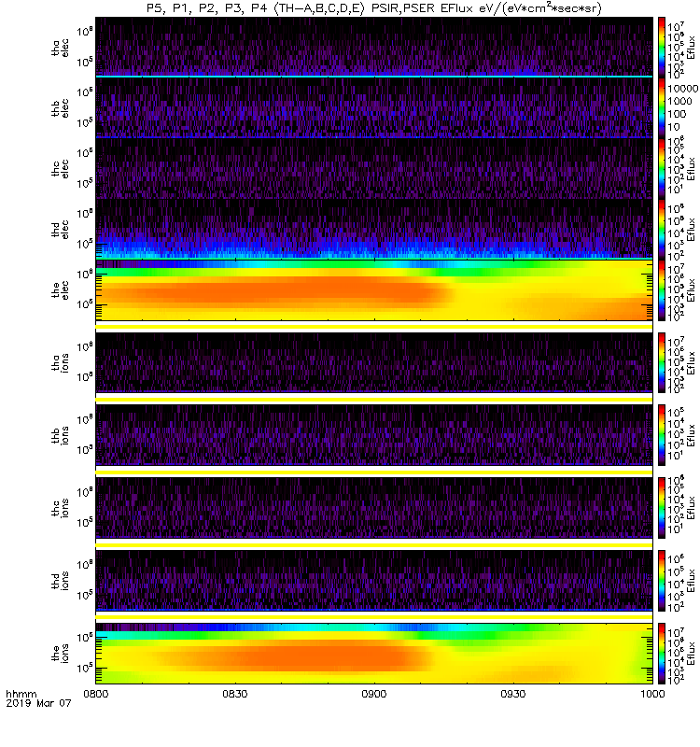This screenshot has width=700, height=747.
Task: Click the thd ions color bar
Action: point(662,581)
